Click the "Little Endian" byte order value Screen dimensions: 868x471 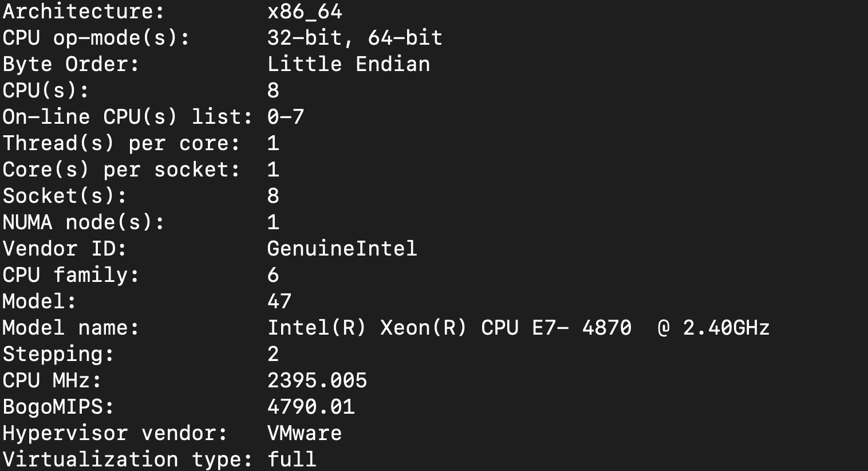click(348, 64)
